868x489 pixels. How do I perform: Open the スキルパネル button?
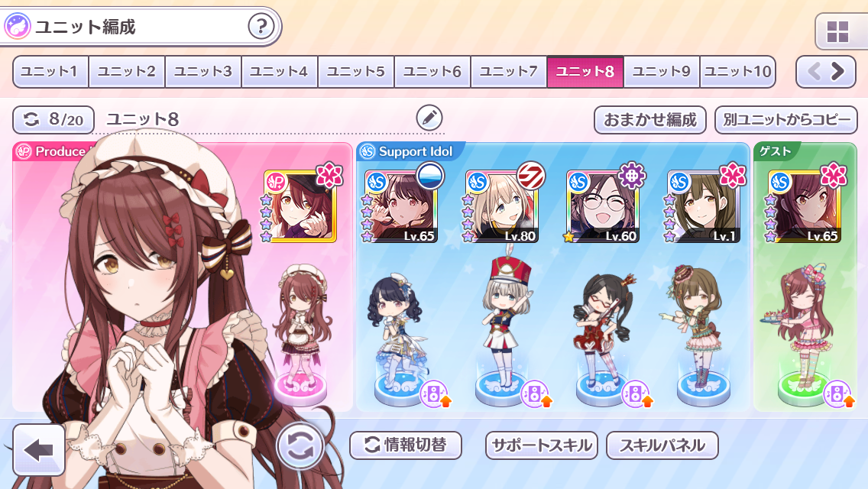click(662, 445)
